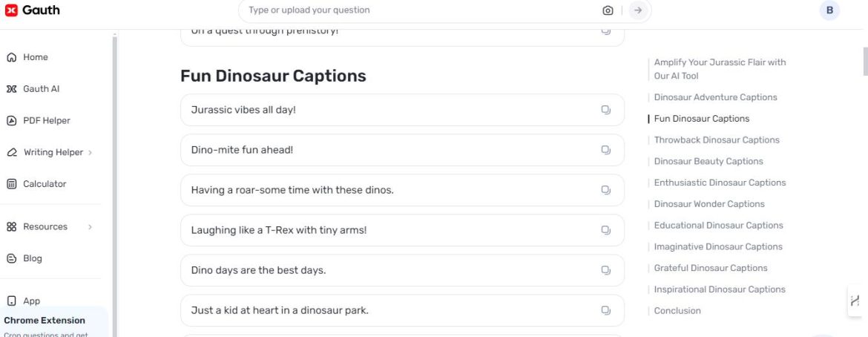
Task: Open the profile avatar "B"
Action: [x=829, y=10]
